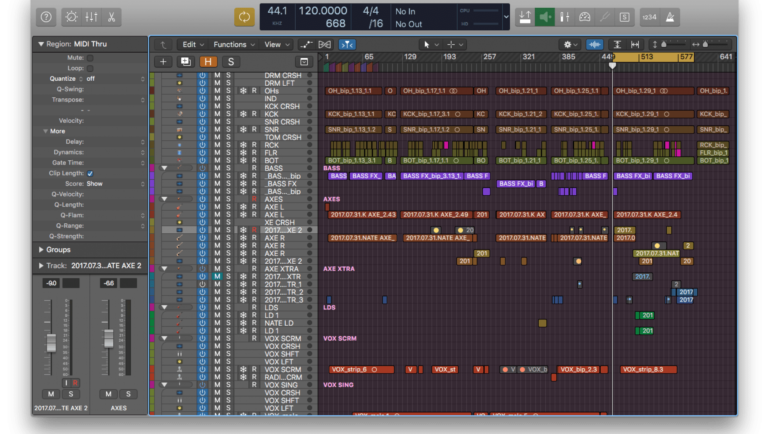Show the Mixer from control bar

91,17
